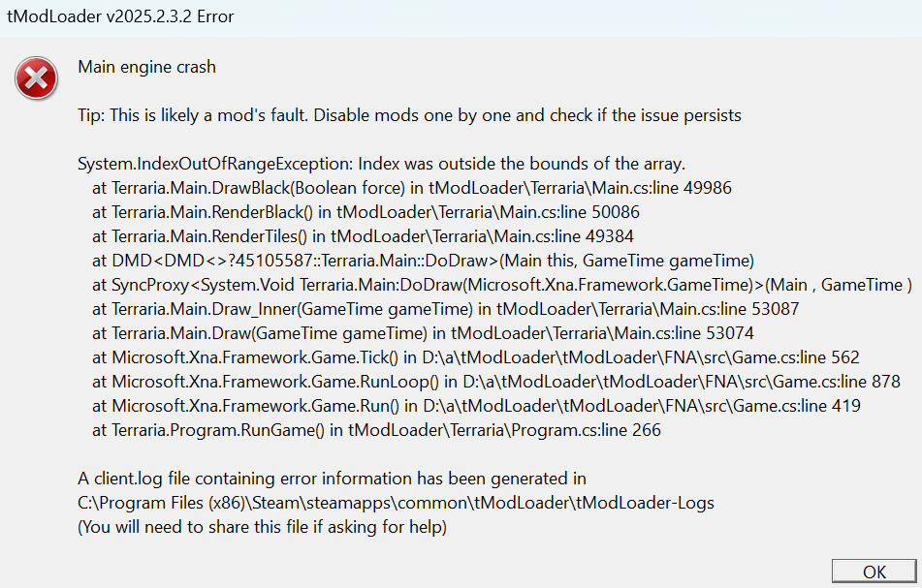Screen dimensions: 922x588
Task: Click the RenderBlack() line 50086 entry
Action: 366,212
